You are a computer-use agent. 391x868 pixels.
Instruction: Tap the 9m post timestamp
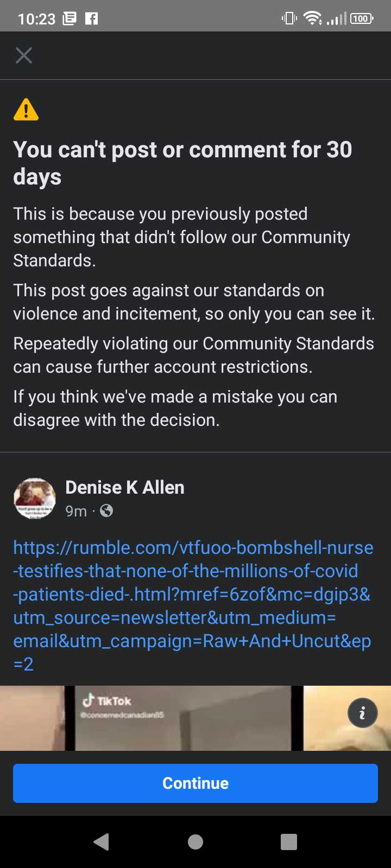(76, 511)
